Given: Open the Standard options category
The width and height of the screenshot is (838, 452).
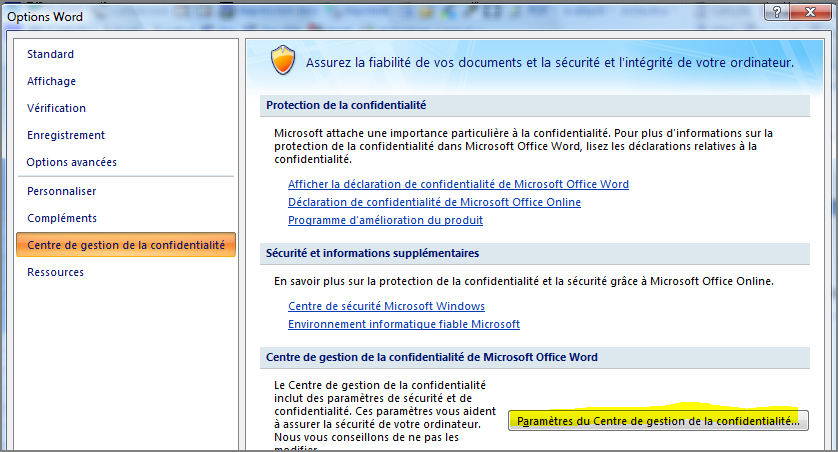Looking at the screenshot, I should 51,54.
